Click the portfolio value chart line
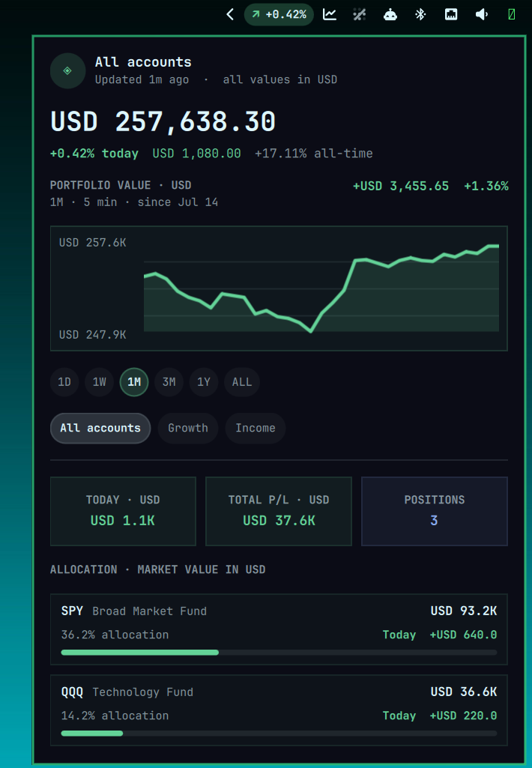532x768 pixels. point(321,288)
